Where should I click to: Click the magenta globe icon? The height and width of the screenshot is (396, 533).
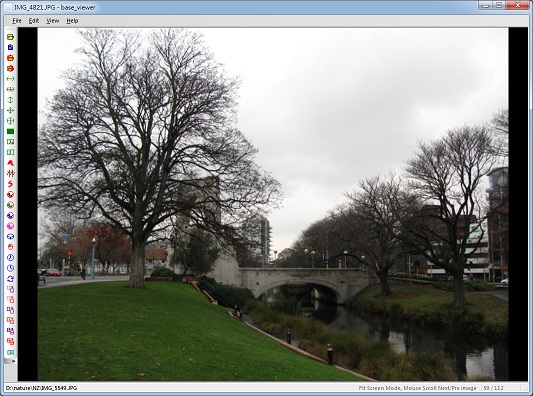tap(11, 226)
